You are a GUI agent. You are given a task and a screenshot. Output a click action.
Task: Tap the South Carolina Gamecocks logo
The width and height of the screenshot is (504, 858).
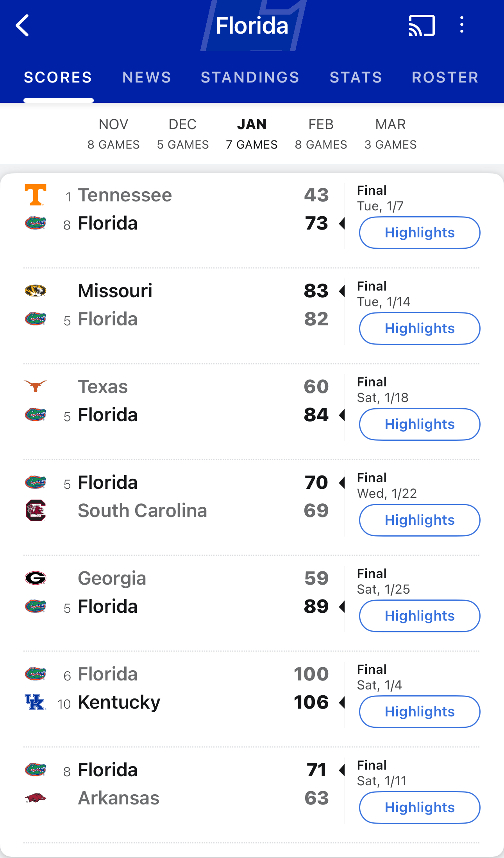(x=36, y=510)
